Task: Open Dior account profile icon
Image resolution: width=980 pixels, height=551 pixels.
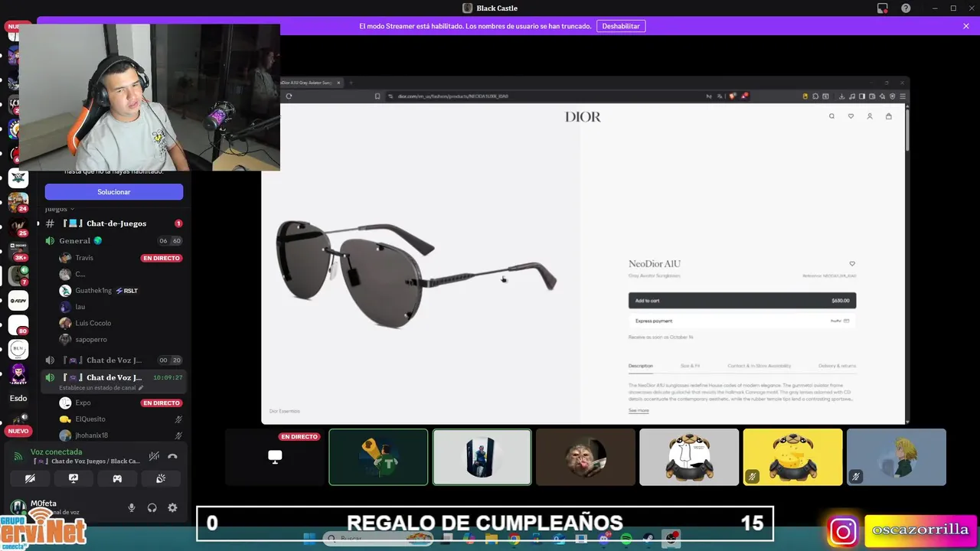Action: click(x=870, y=116)
